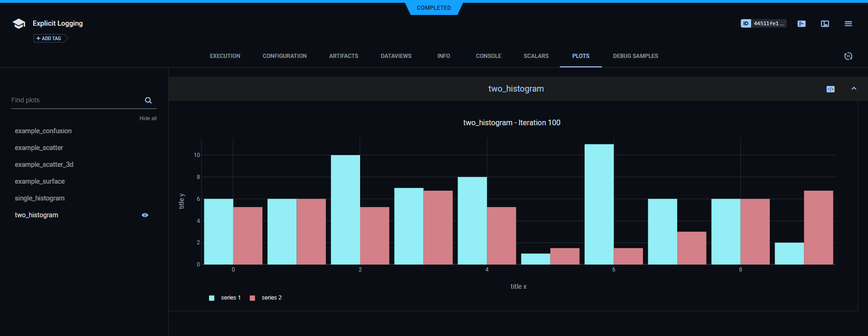
Task: Click the tallest series 1 bar
Action: (x=599, y=204)
